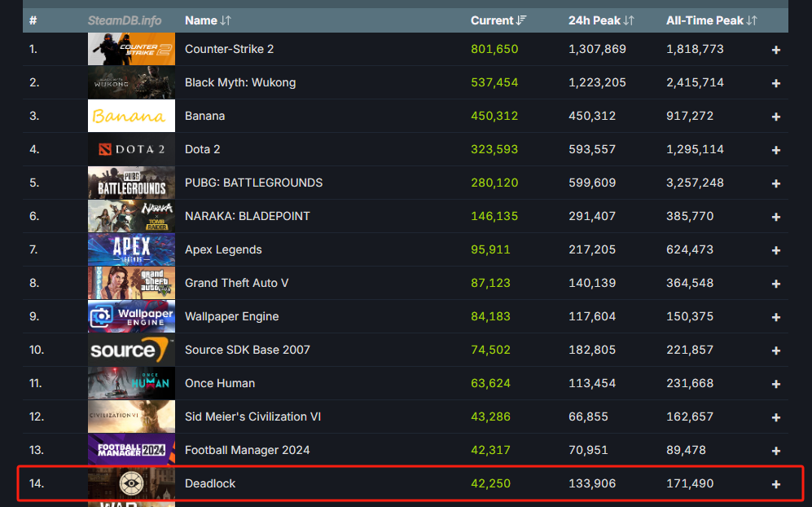Click plus icon for Once Human
The width and height of the screenshot is (812, 507).
click(x=775, y=384)
